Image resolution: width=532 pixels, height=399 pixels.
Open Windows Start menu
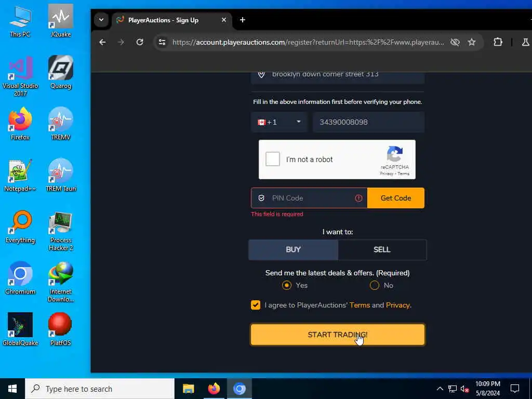click(x=12, y=389)
